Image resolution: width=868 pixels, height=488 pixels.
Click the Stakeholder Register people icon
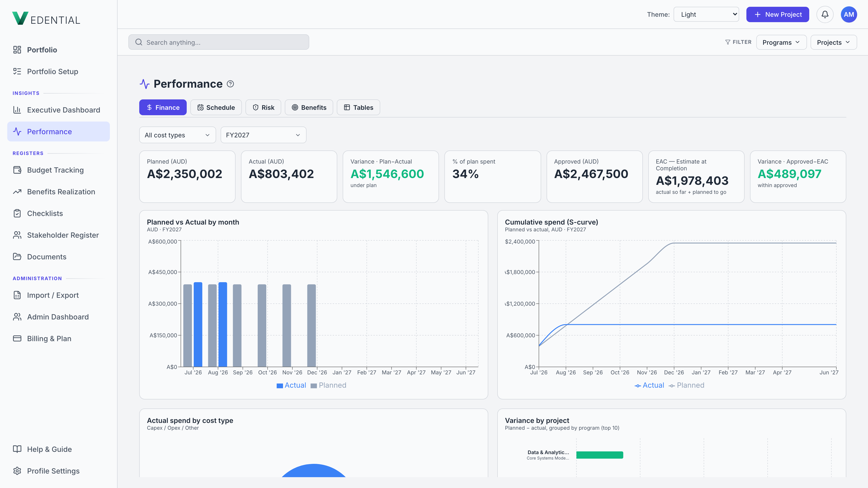17,235
